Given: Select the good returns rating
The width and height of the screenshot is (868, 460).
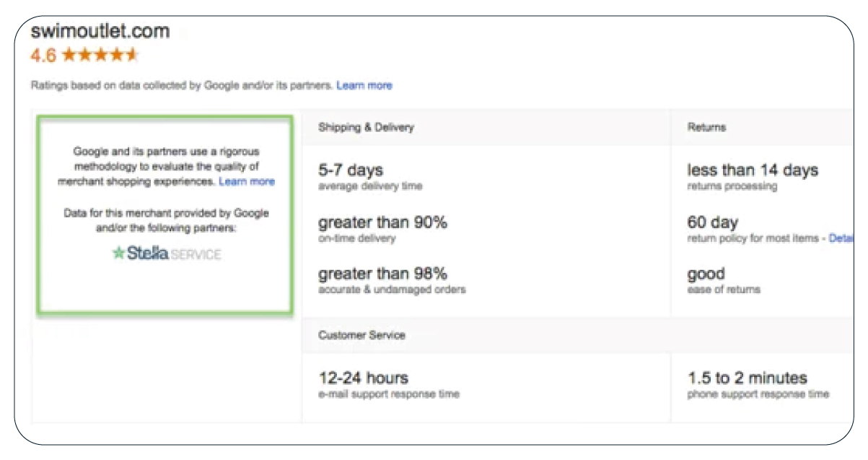Looking at the screenshot, I should [706, 274].
